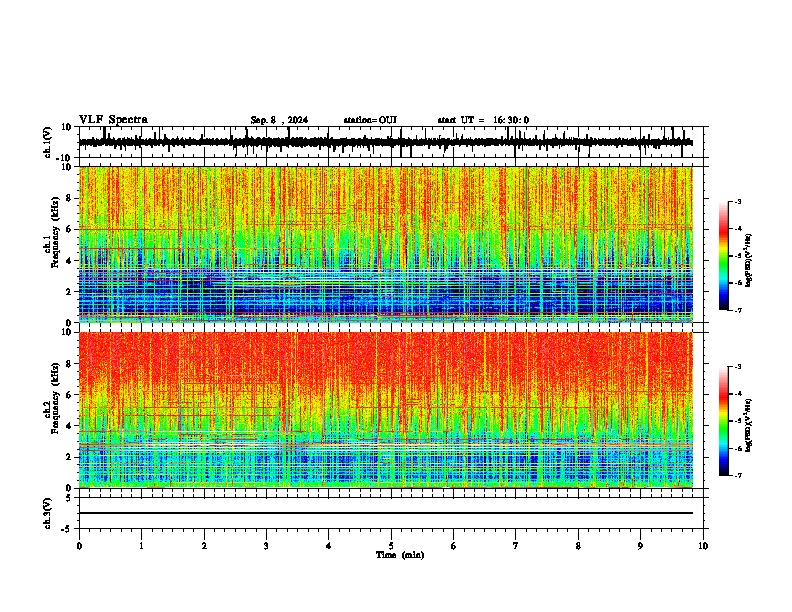Click time axis tick label 4
The image size is (792, 612).
[329, 546]
